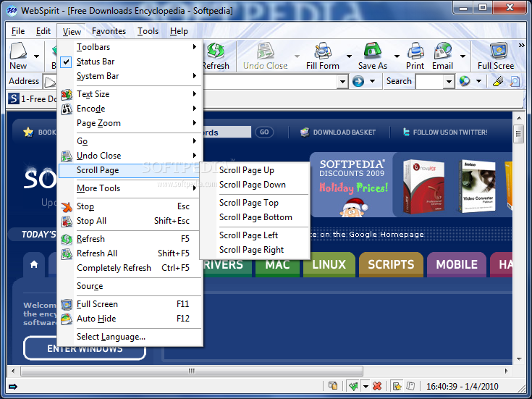Click the Stop menu entry
532x399 pixels.
[x=130, y=206]
